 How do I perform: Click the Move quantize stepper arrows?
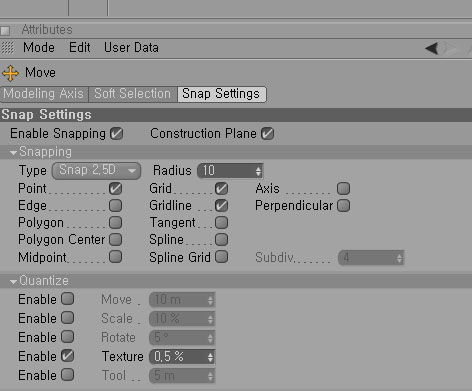click(x=210, y=301)
